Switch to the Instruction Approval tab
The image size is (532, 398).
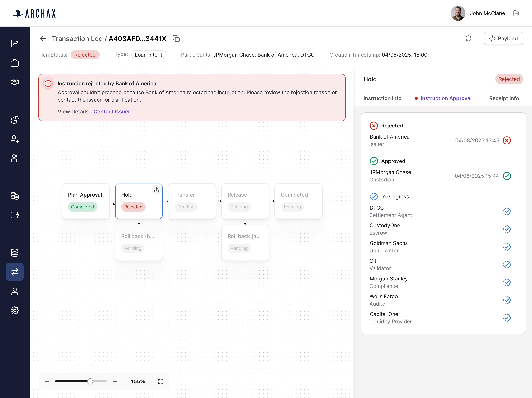point(443,98)
